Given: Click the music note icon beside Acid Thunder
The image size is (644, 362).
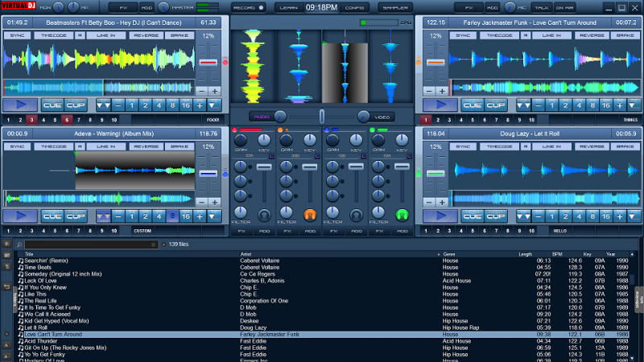Looking at the screenshot, I should tap(20, 341).
